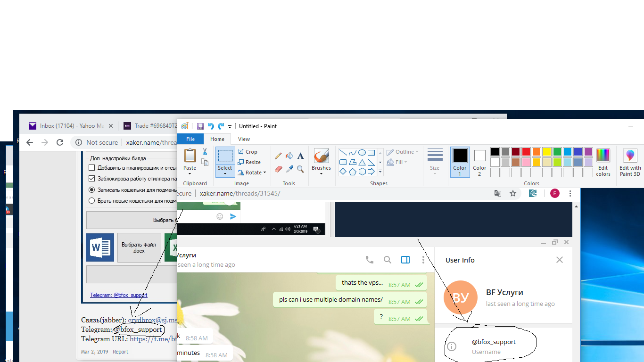Uncheck the 'Заблокирова работу стиллера' checkbox
644x362 pixels.
92,179
